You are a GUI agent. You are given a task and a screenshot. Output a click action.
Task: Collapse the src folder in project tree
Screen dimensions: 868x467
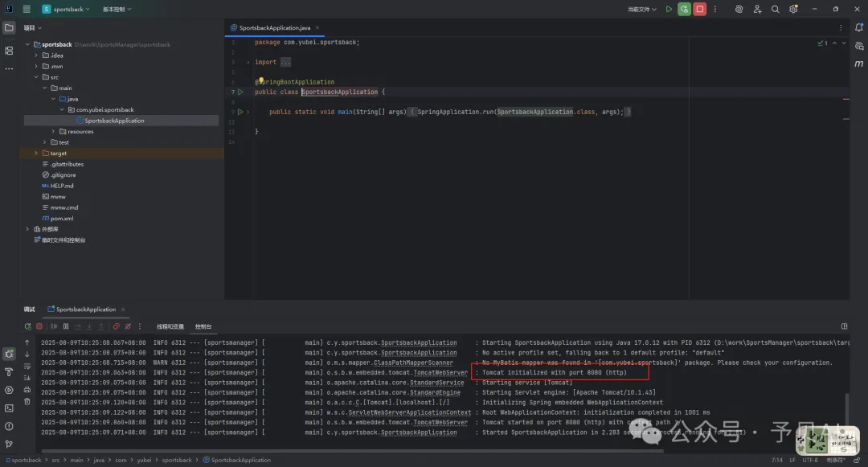tap(36, 77)
